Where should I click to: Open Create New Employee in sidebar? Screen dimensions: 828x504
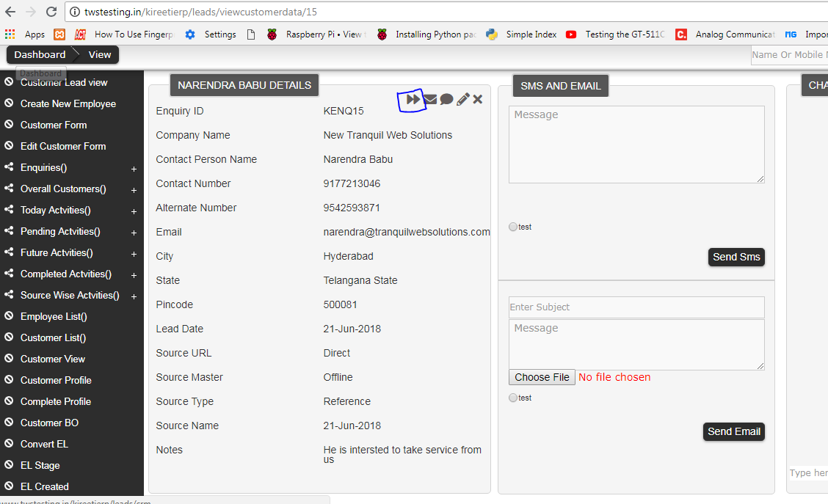tap(68, 103)
